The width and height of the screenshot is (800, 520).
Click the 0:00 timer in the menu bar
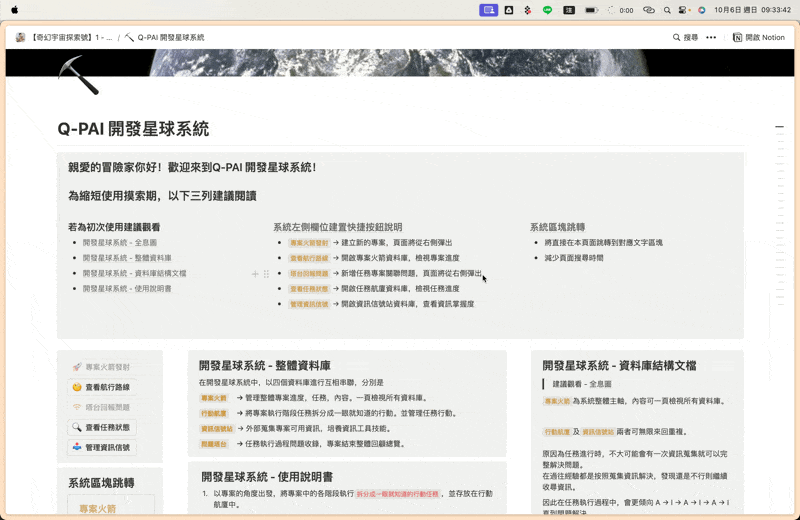626,10
